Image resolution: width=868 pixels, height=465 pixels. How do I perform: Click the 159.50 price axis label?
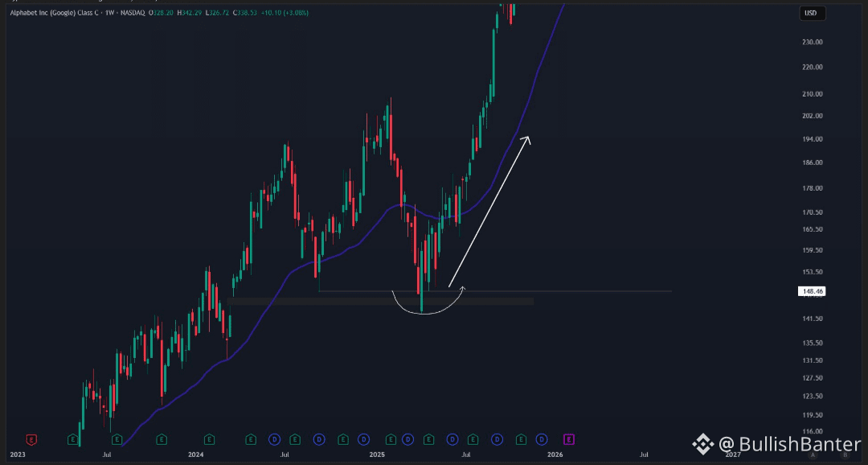click(812, 250)
